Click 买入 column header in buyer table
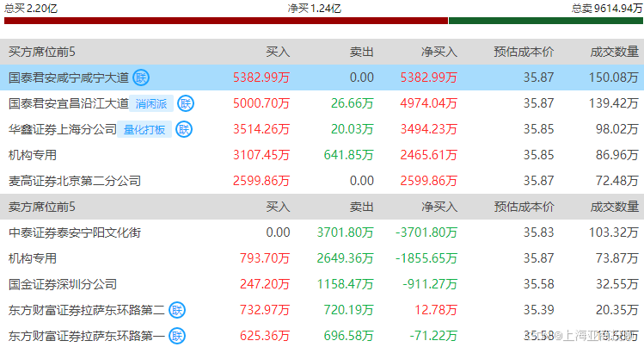The image size is (644, 347). point(278,52)
